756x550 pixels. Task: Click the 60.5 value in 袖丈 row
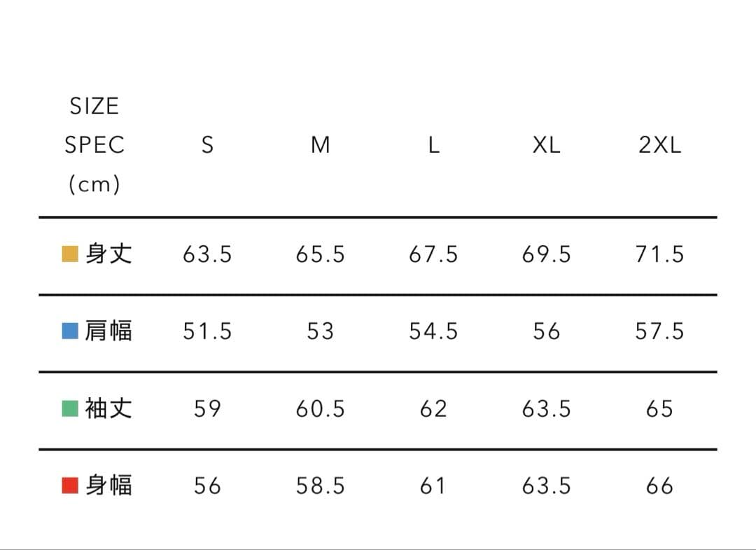320,409
